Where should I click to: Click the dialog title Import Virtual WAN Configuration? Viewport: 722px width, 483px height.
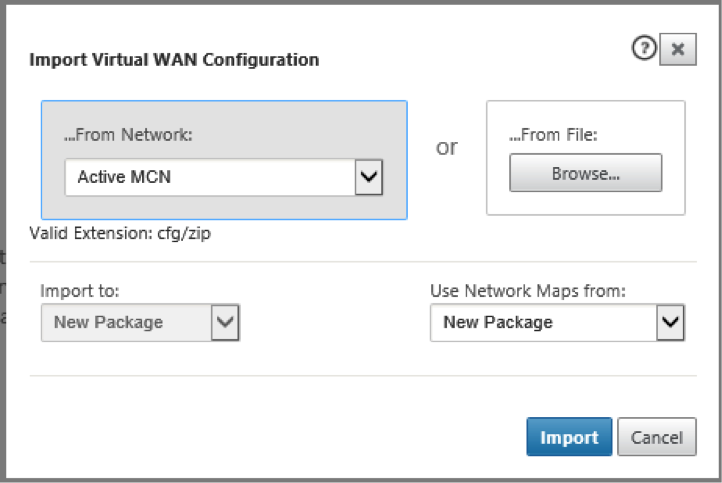coord(174,60)
